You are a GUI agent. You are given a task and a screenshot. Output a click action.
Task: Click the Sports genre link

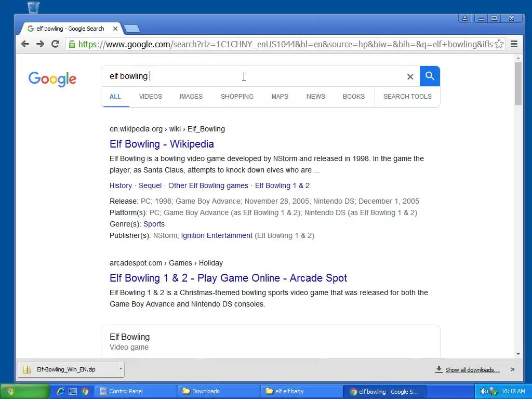[154, 224]
